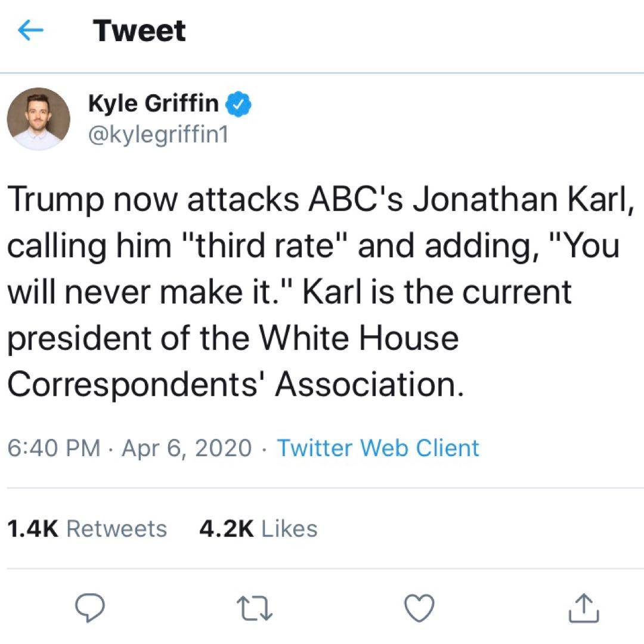Screen dimensions: 644x644
Task: Go back using the left arrow
Action: tap(32, 31)
